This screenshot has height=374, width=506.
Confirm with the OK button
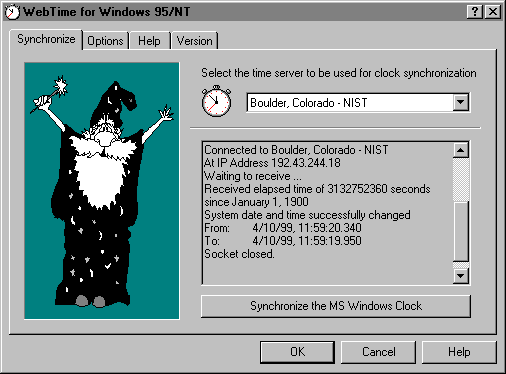pos(297,352)
